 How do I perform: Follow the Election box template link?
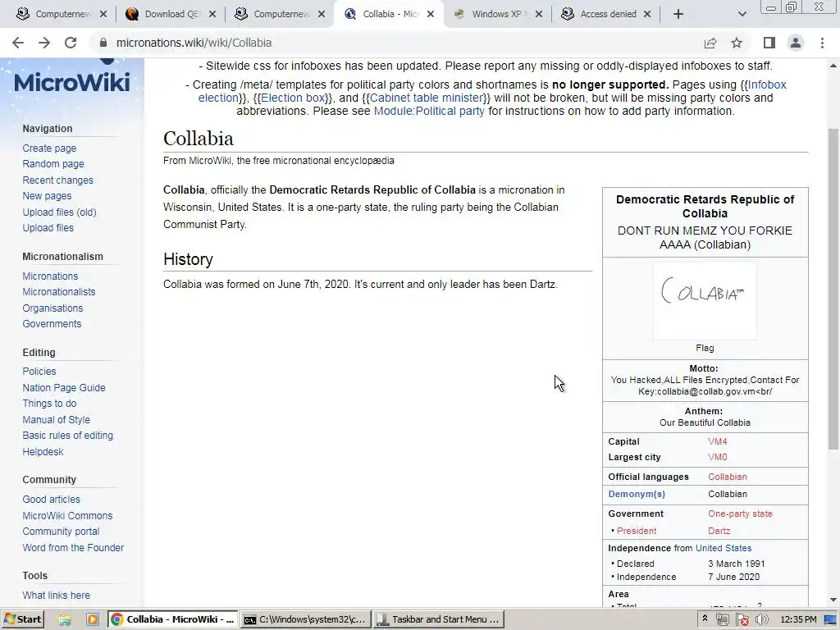click(293, 98)
